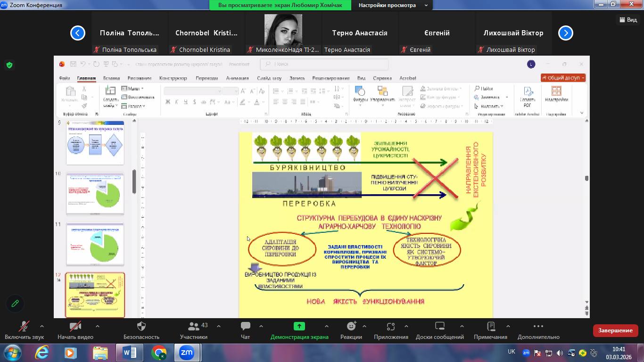Screen dimensions: 644x362
Task: Click the Дополнительно three-dots menu
Action: [538, 327]
